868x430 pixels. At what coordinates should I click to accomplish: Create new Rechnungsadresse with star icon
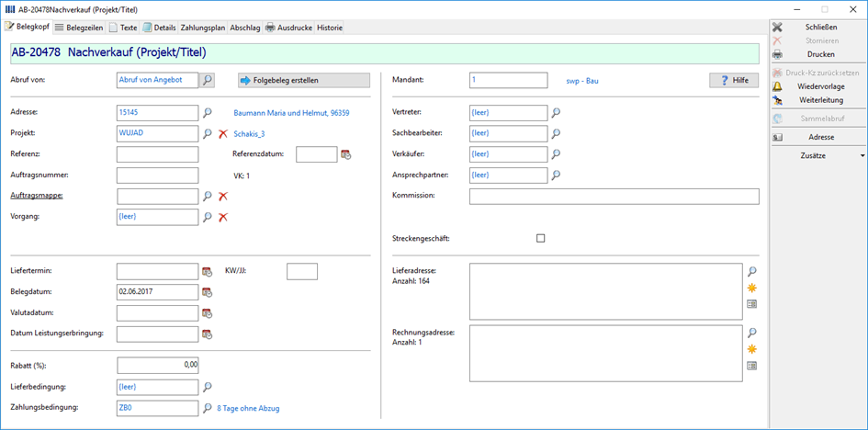click(x=751, y=349)
